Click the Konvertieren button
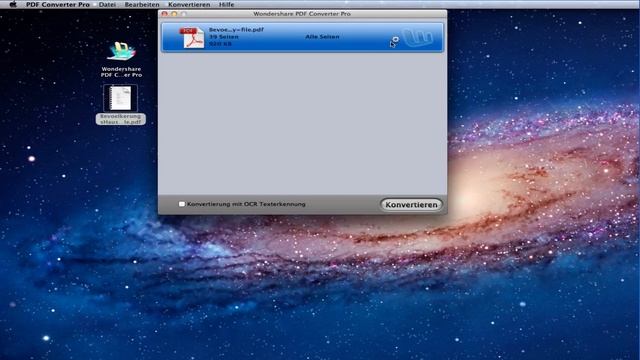The width and height of the screenshot is (640, 360). tap(411, 204)
